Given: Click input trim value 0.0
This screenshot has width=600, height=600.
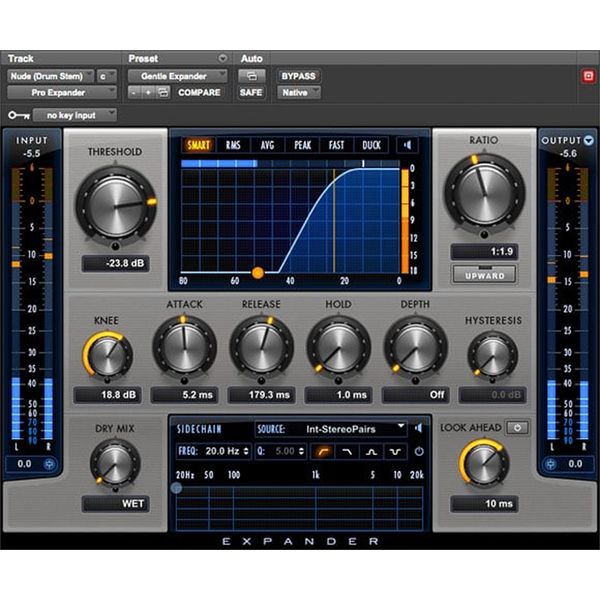Looking at the screenshot, I should pos(24,464).
